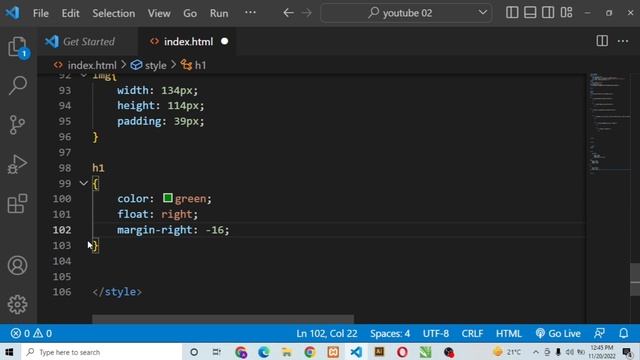Open the Run menu
Image resolution: width=640 pixels, height=360 pixels.
pyautogui.click(x=219, y=13)
